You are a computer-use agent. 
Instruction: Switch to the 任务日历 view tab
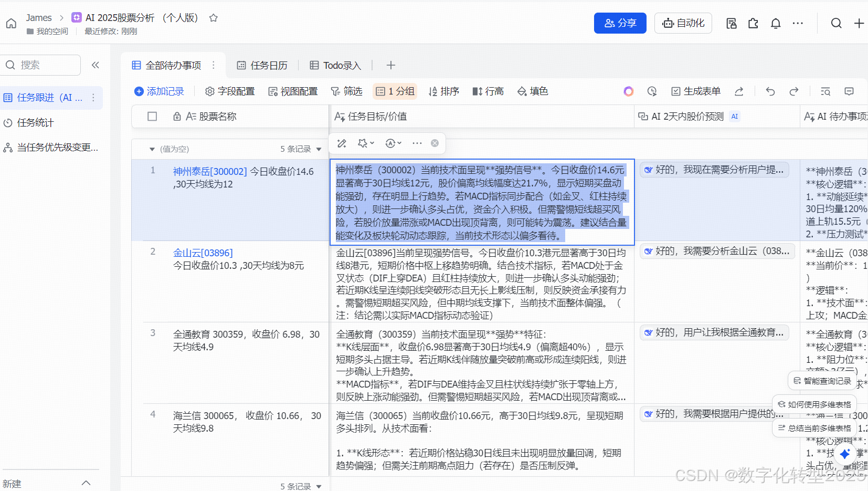[x=268, y=65]
